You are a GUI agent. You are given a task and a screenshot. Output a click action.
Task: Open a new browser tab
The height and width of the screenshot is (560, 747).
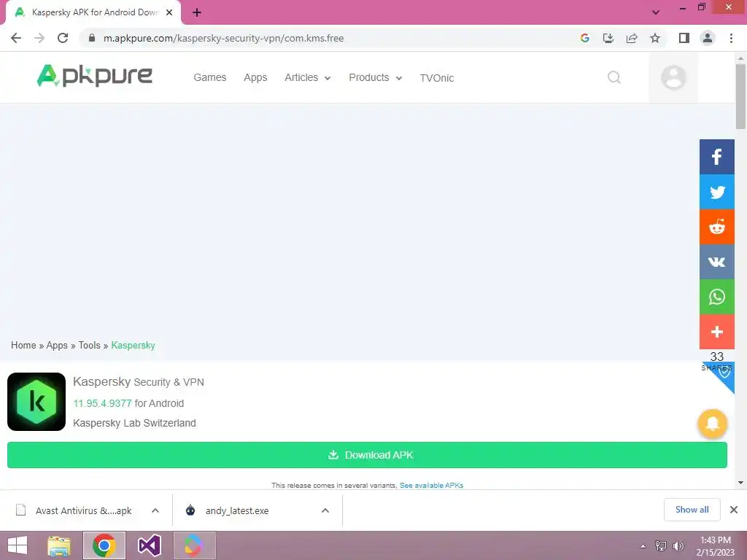[197, 12]
